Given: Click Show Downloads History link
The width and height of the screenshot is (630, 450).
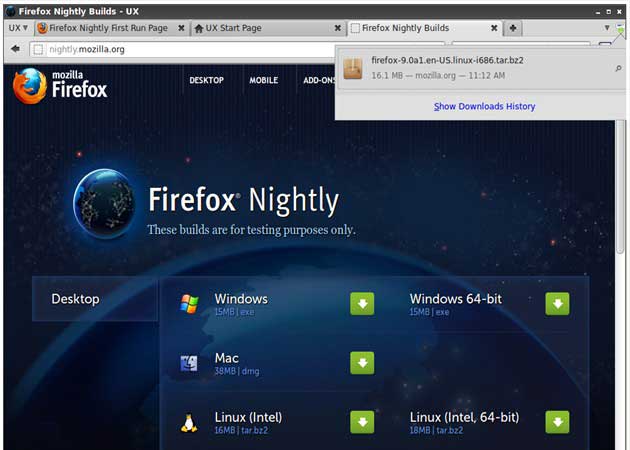Looking at the screenshot, I should point(484,106).
